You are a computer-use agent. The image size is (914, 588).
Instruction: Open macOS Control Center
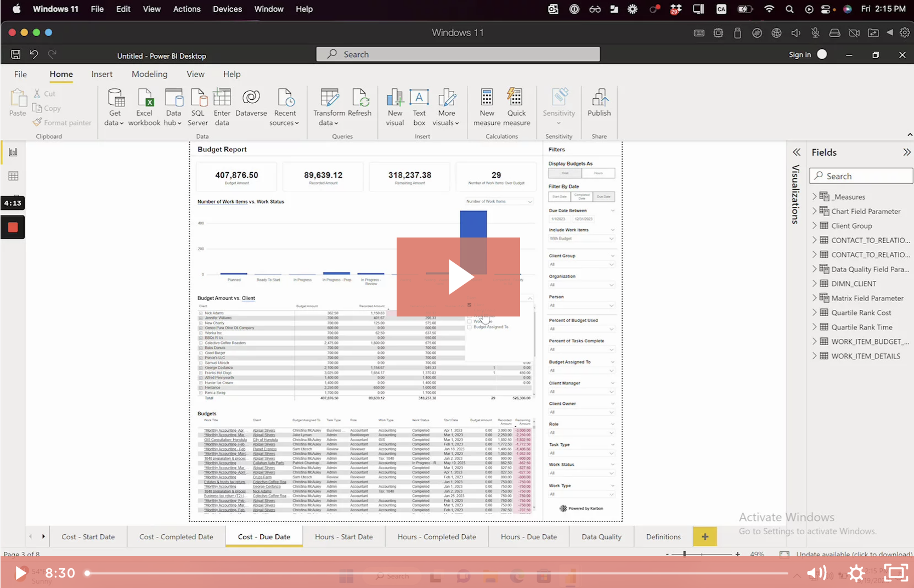click(x=827, y=9)
